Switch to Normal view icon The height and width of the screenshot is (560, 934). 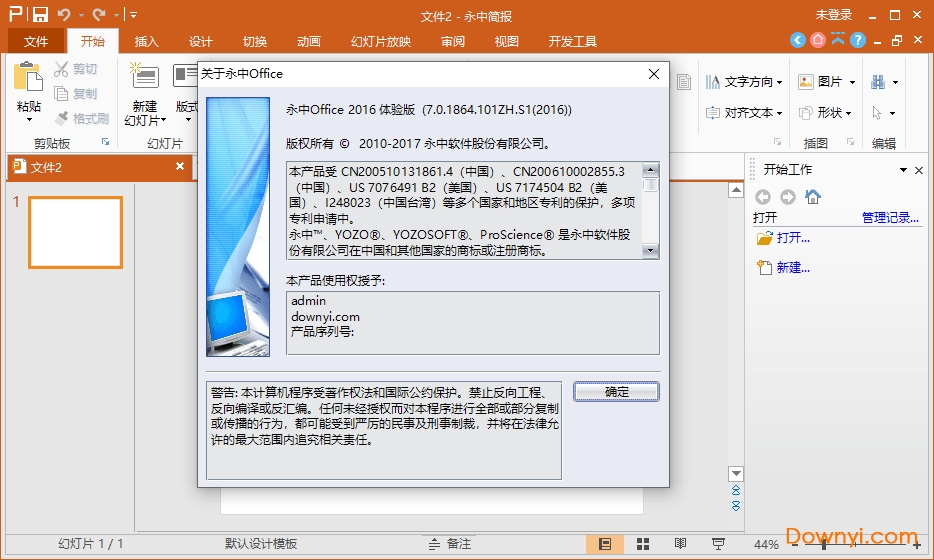[x=605, y=543]
